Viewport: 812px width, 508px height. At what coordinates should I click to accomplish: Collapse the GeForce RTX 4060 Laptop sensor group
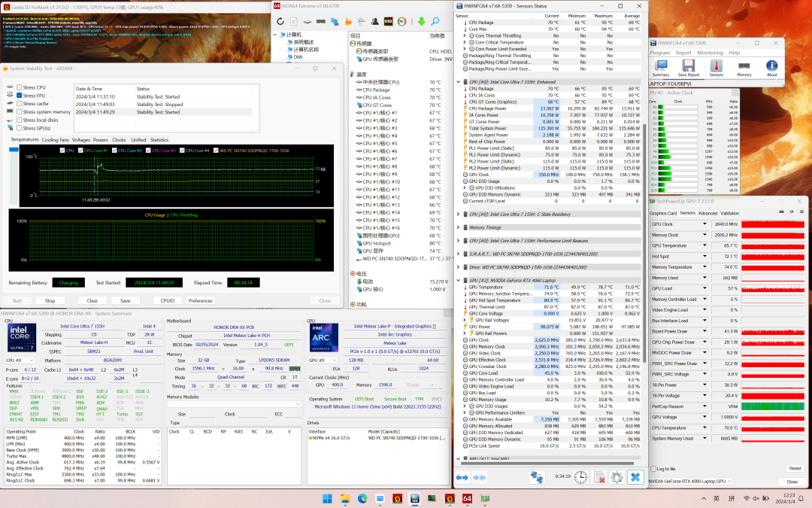pos(459,280)
